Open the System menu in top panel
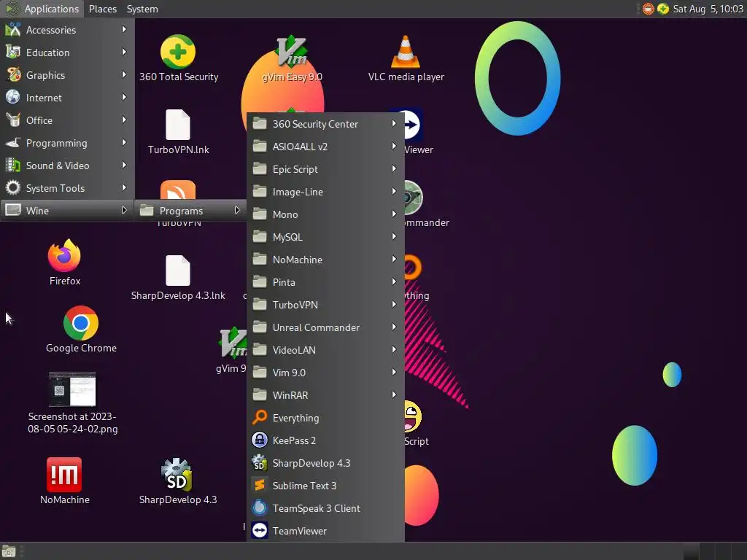This screenshot has height=560, width=747. [x=142, y=9]
